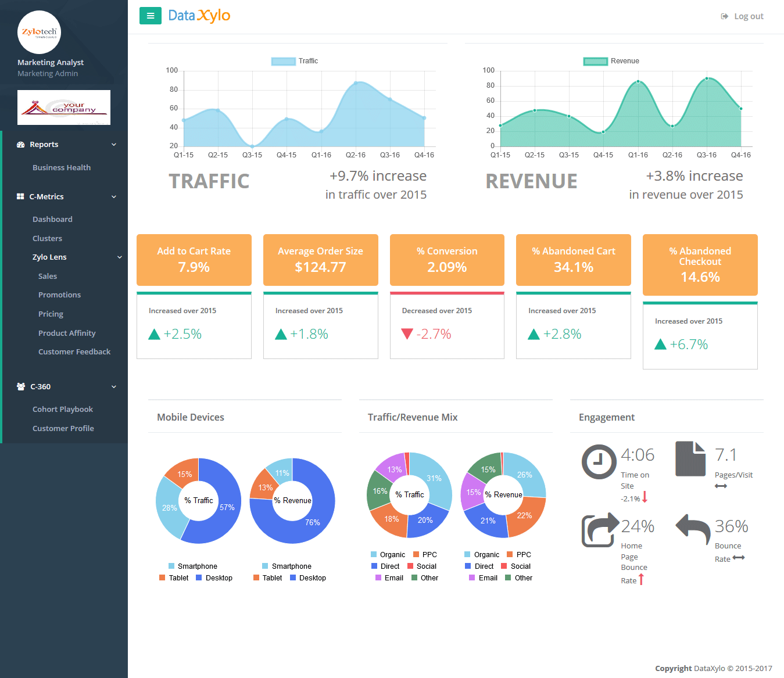Open the Customer Profile link
Image resolution: width=784 pixels, height=678 pixels.
point(63,429)
